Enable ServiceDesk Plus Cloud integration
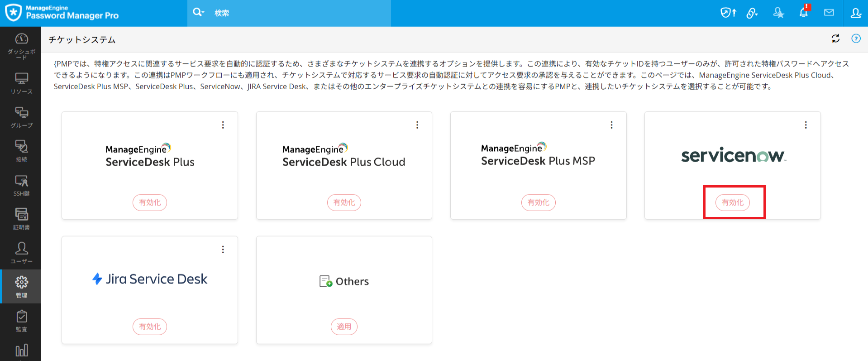Image resolution: width=868 pixels, height=361 pixels. [x=344, y=202]
